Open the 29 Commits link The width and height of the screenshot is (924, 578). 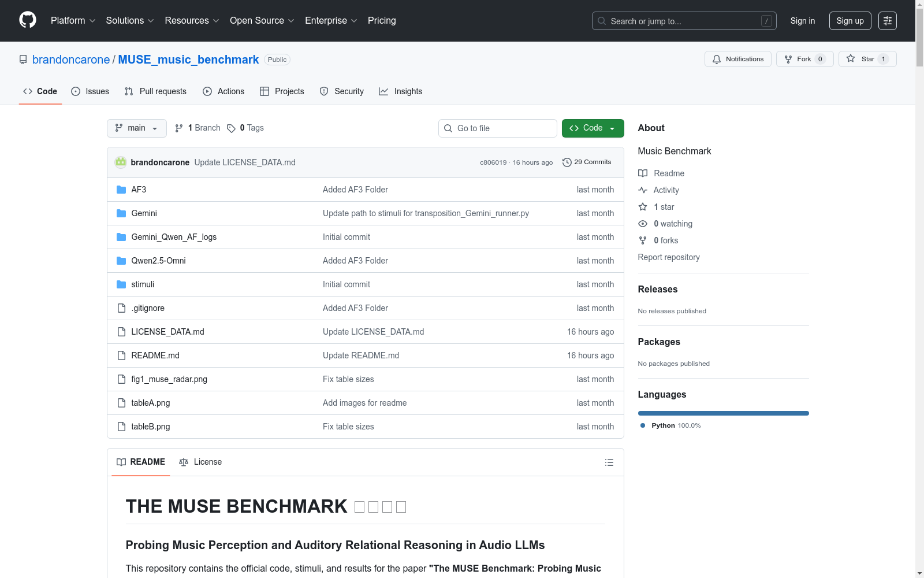587,162
